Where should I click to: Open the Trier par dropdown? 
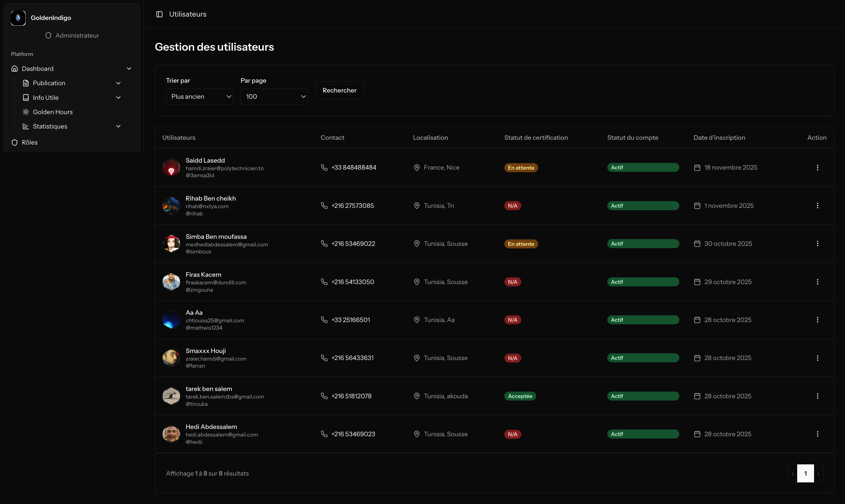coord(199,96)
